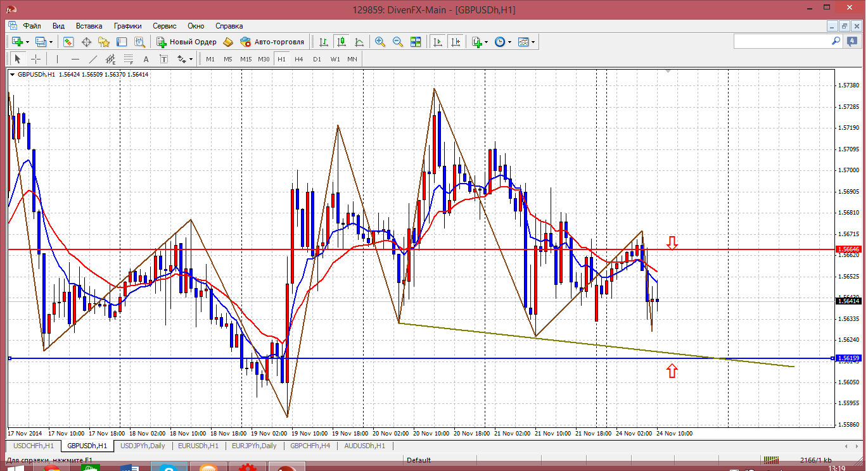The height and width of the screenshot is (471, 868).
Task: Toggle chart auto-scroll button
Action: tap(437, 42)
